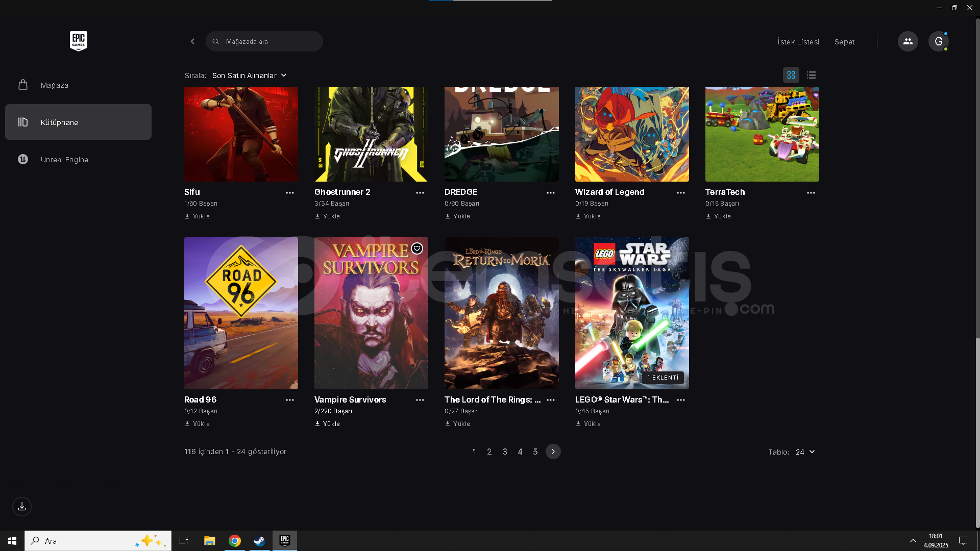Install Wizard of Legend via Yükle
The height and width of the screenshot is (551, 980).
[x=589, y=216]
